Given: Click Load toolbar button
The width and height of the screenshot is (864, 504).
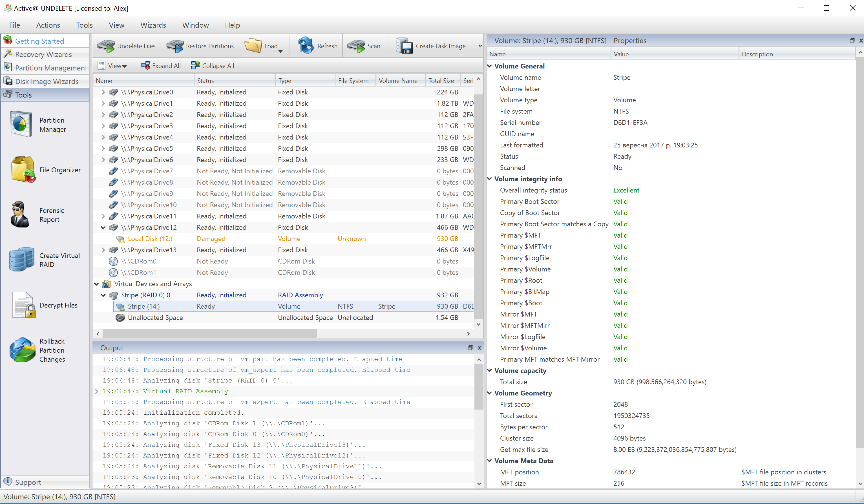Looking at the screenshot, I should 265,46.
